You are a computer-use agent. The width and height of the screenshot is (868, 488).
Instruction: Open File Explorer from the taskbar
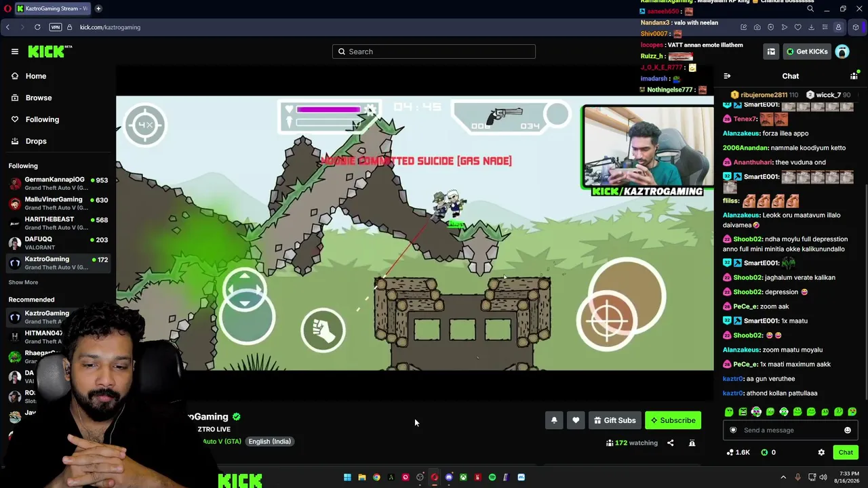point(362,477)
